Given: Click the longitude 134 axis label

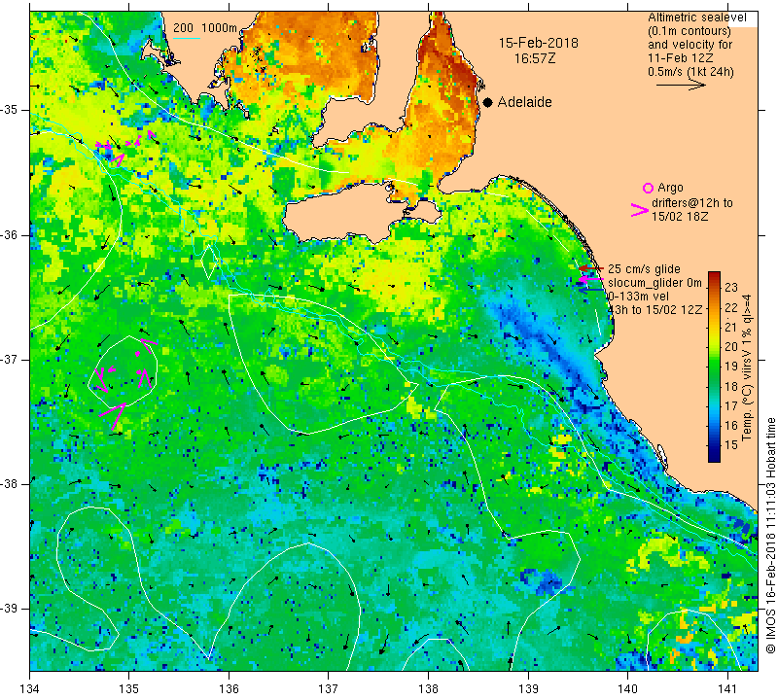Looking at the screenshot, I should click(30, 688).
